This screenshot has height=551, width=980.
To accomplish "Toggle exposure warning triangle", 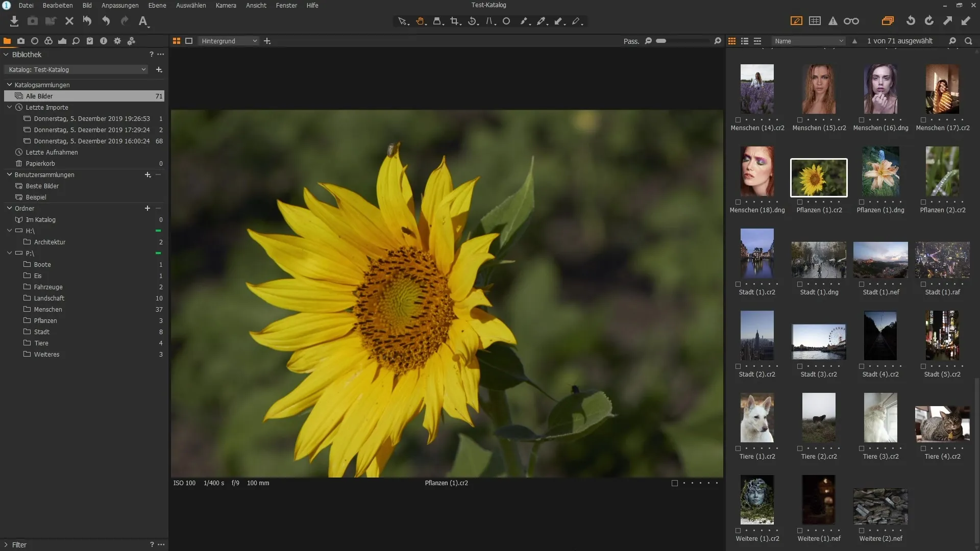I will (833, 21).
